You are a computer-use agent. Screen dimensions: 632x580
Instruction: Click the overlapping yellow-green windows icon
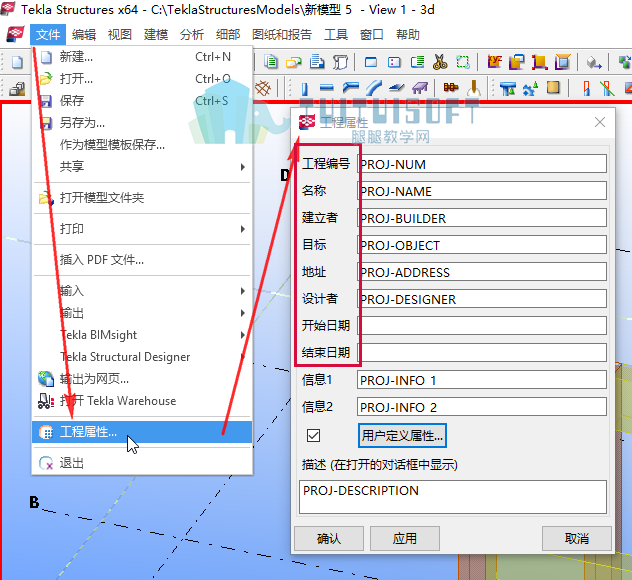pos(294,62)
